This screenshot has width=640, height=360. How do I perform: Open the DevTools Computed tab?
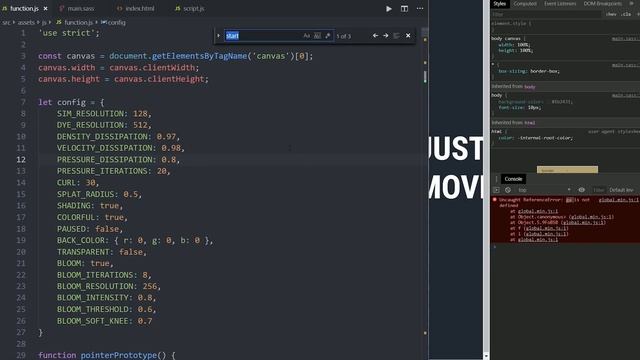(525, 4)
